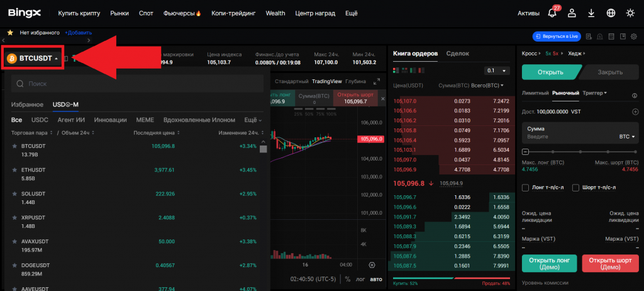
Task: Toggle the light theme sun icon
Action: click(x=631, y=13)
